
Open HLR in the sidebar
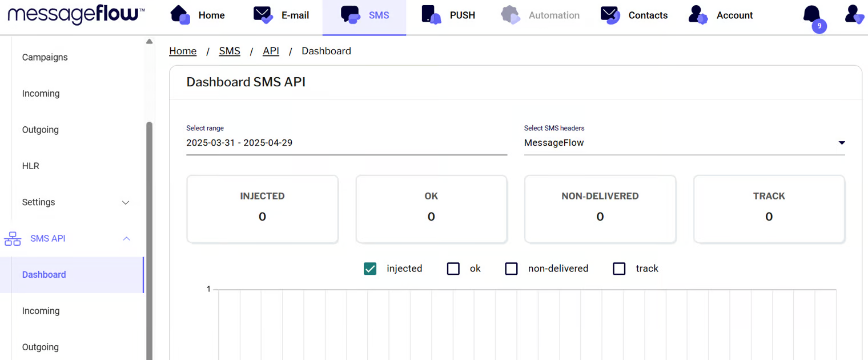point(31,166)
